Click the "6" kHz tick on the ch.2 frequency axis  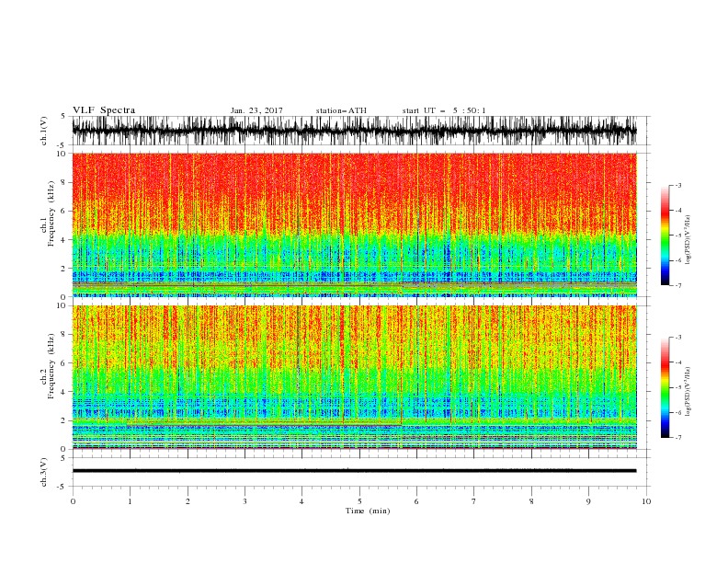(x=63, y=363)
